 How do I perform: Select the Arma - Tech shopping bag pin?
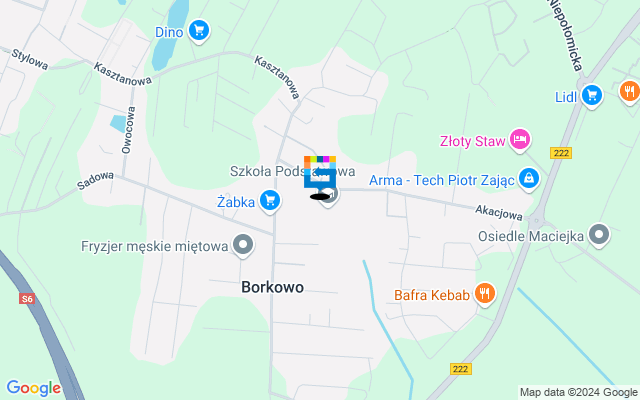(x=529, y=179)
